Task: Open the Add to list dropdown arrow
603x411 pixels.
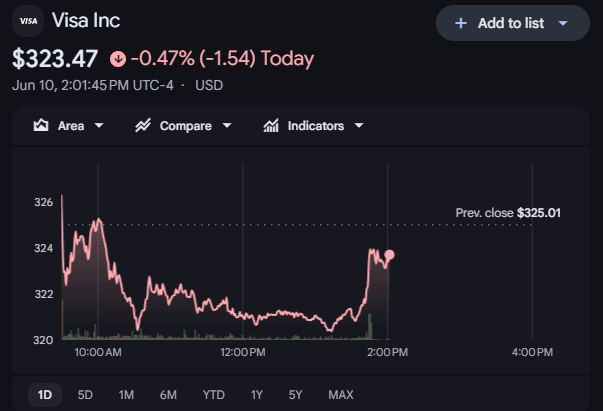Action: click(x=563, y=23)
